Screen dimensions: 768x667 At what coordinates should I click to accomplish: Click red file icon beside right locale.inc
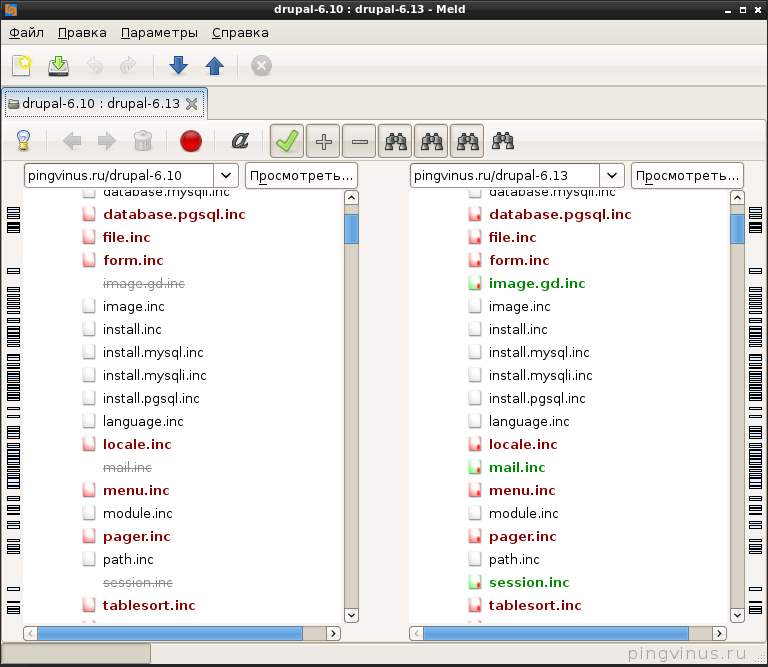[475, 444]
